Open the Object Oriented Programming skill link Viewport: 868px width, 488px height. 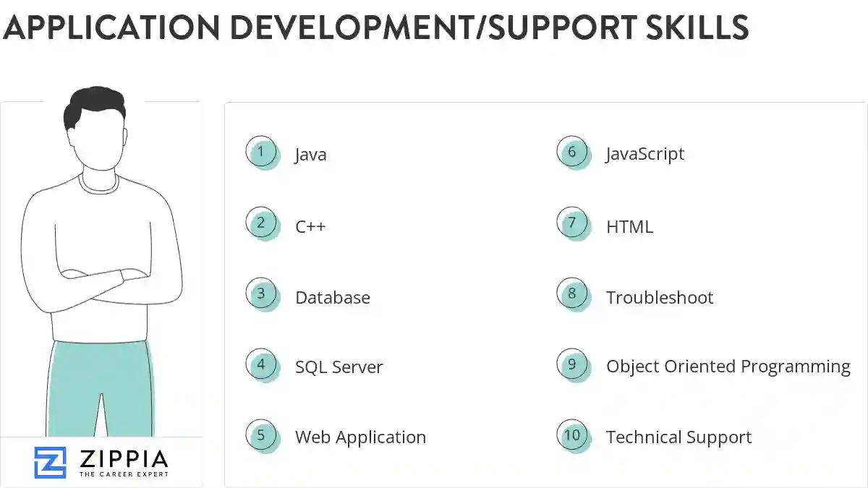[x=728, y=367]
